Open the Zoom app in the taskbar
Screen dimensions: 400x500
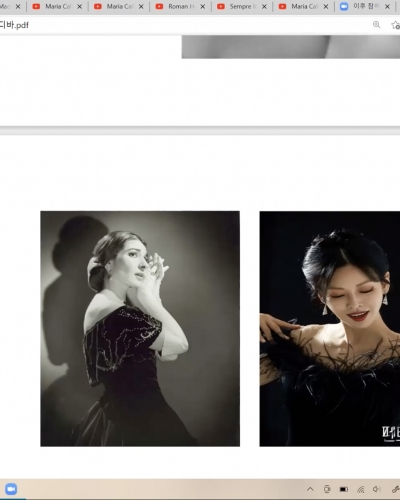(11, 489)
